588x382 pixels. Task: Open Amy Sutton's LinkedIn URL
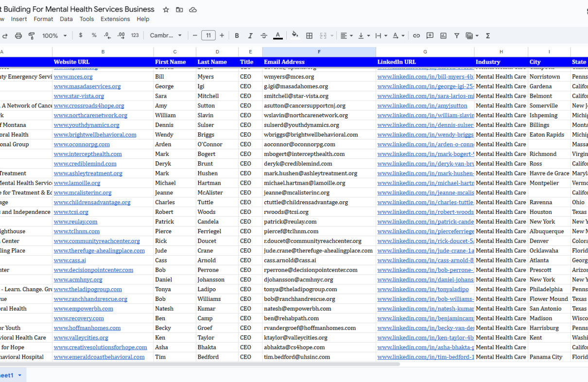[x=422, y=105]
